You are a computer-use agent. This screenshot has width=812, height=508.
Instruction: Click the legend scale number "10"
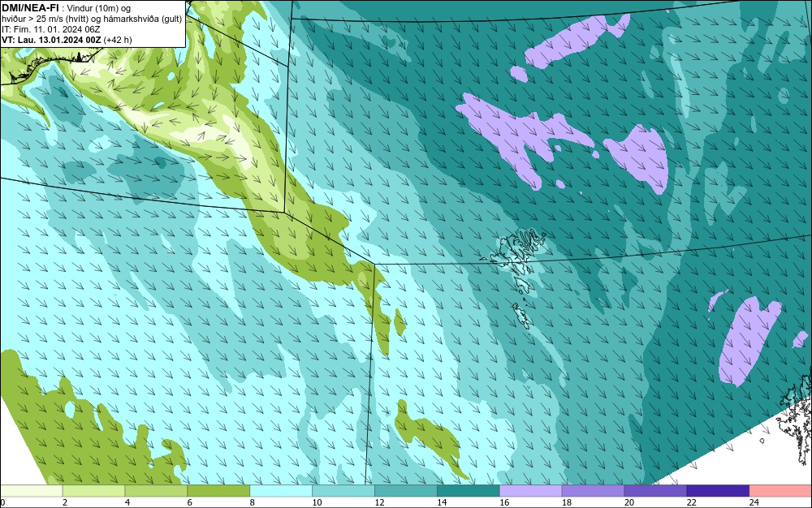[x=317, y=502]
